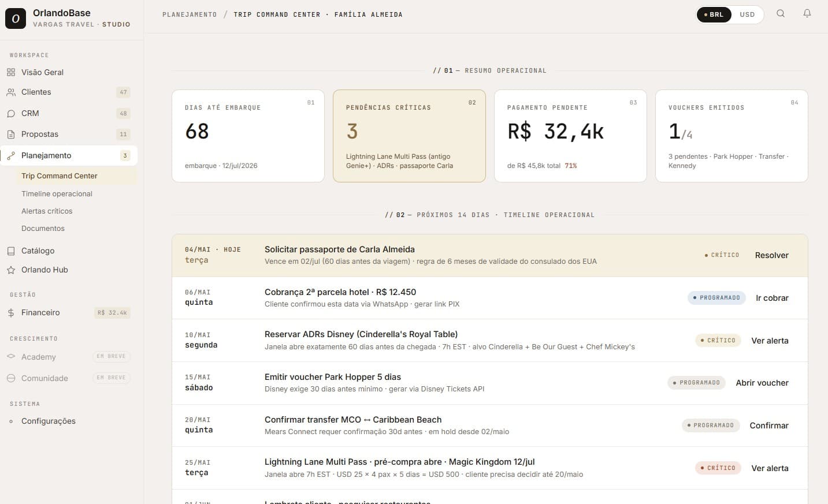828x504 pixels.
Task: Click Crítico badge on Lightning Lane row
Action: coord(718,468)
